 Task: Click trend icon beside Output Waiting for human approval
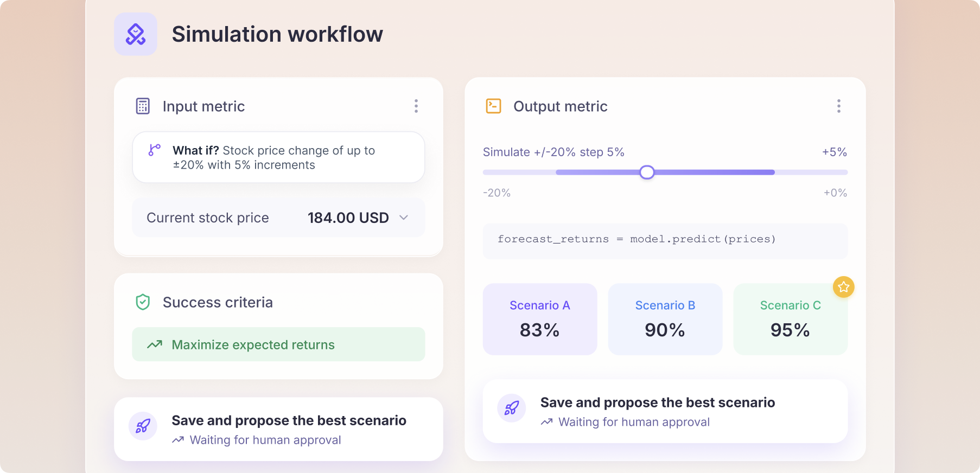[x=547, y=422]
